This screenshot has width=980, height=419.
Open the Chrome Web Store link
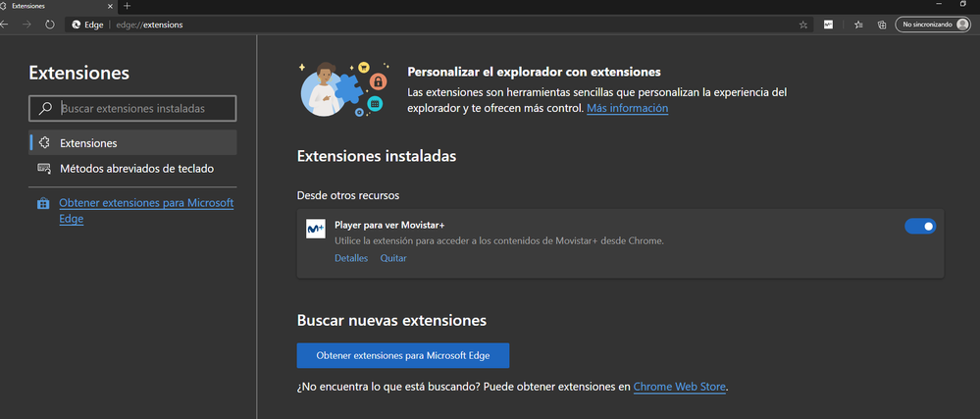(x=680, y=387)
